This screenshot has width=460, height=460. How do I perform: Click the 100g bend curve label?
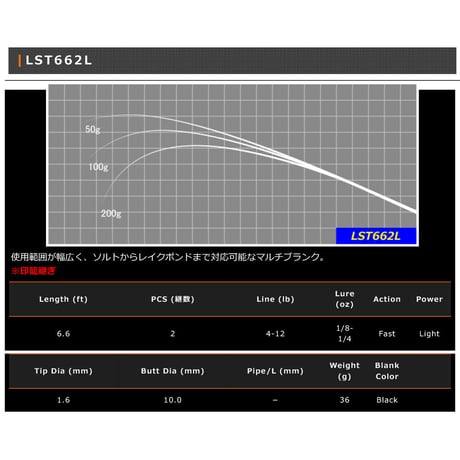click(98, 167)
